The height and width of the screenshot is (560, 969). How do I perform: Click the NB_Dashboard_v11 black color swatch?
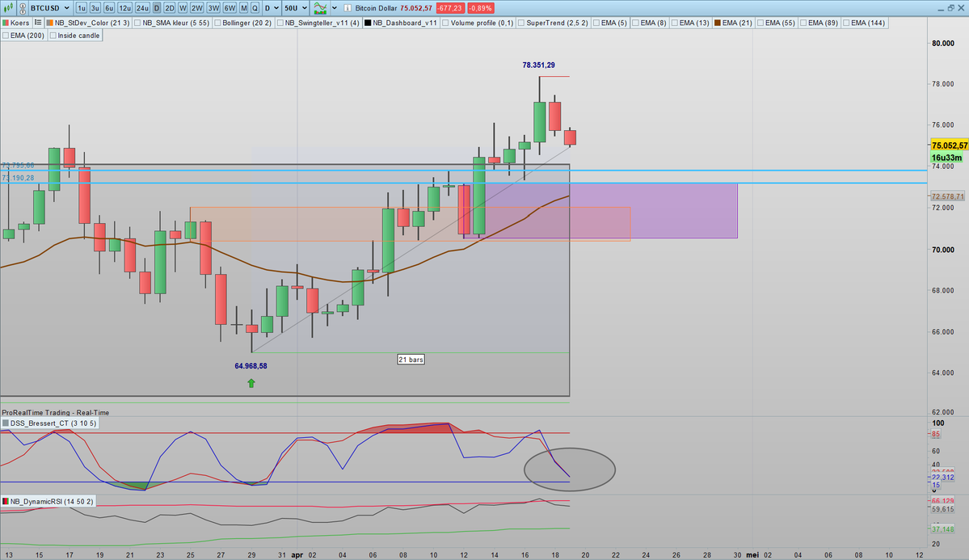368,23
